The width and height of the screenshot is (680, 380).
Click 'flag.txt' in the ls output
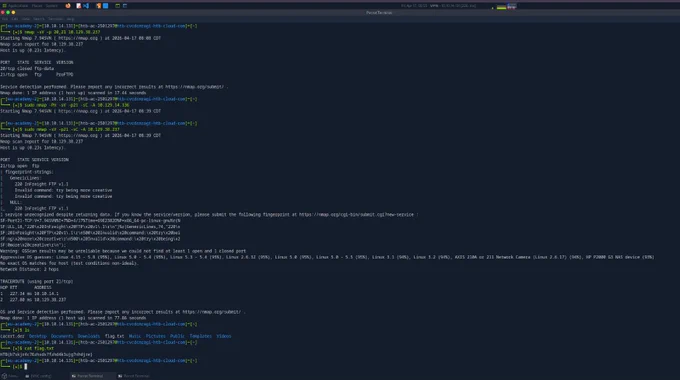click(x=114, y=336)
